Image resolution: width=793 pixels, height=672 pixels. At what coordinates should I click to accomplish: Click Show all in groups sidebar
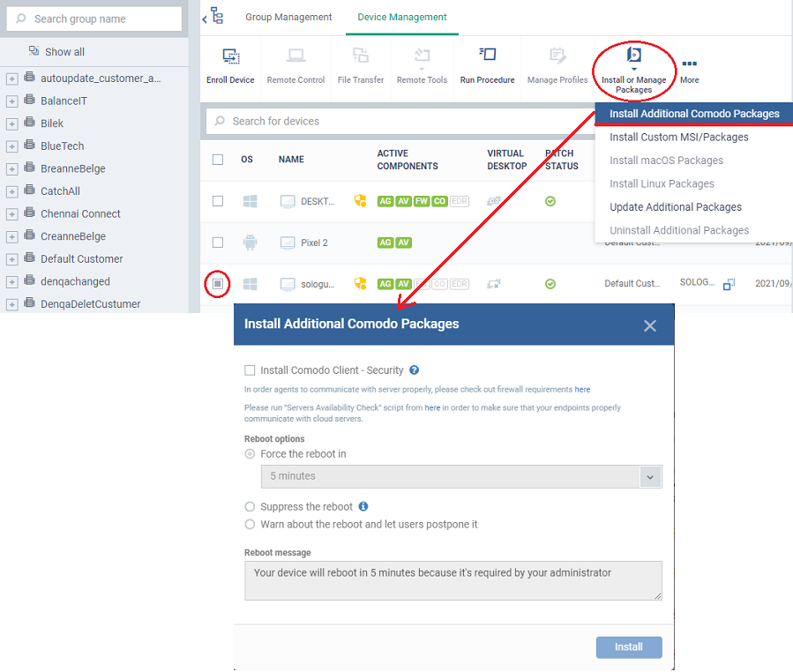click(64, 52)
